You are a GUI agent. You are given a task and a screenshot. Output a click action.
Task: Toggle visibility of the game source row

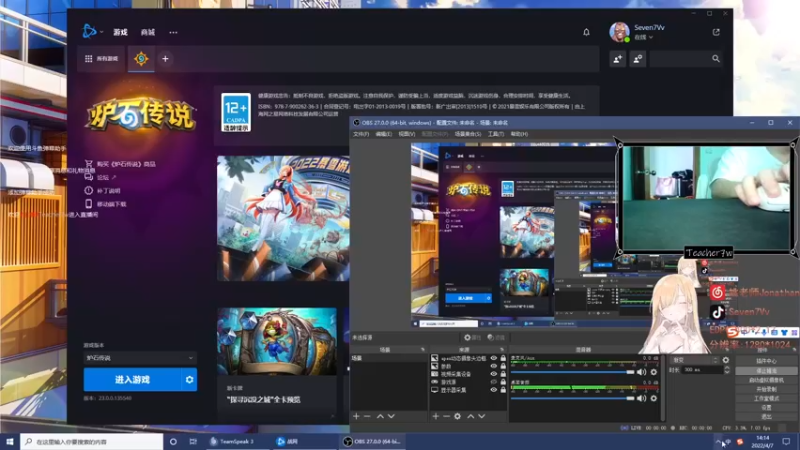[493, 382]
